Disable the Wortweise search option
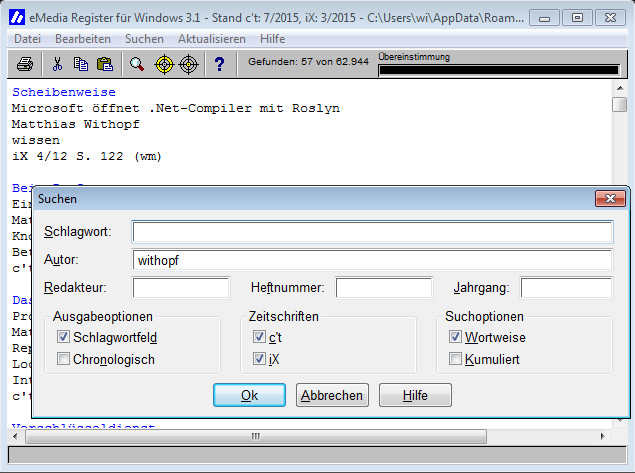The height and width of the screenshot is (473, 635). click(x=456, y=338)
